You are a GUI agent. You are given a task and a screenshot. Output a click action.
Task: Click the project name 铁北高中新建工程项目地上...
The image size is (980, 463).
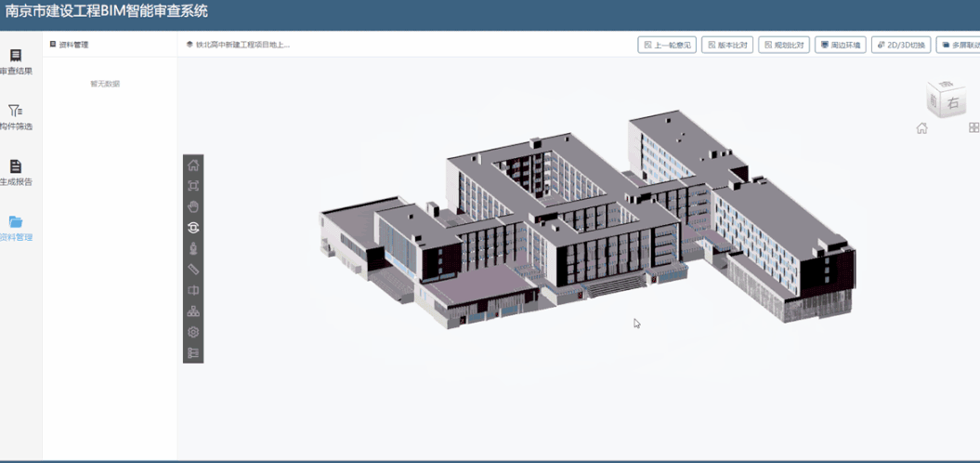[242, 45]
